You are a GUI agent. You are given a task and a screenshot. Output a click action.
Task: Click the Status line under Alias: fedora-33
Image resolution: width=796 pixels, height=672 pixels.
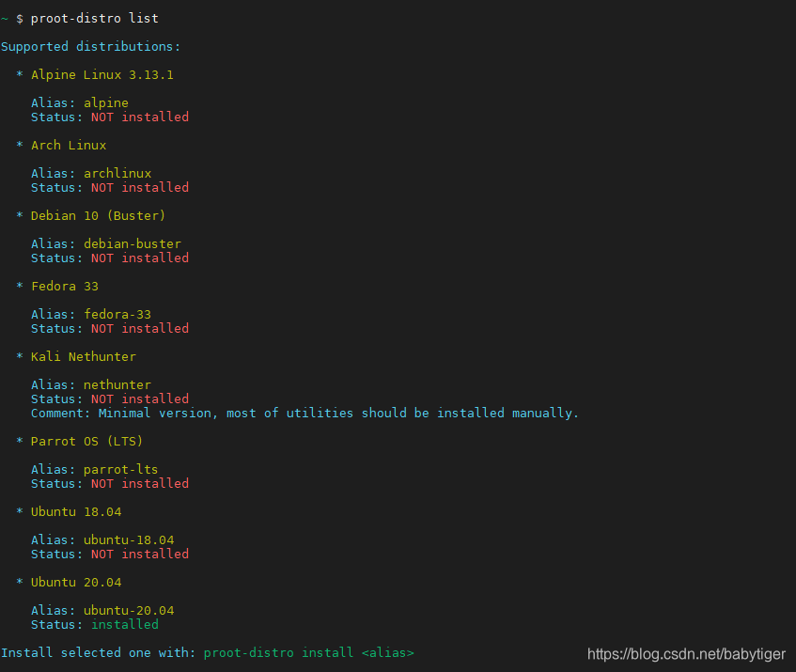110,329
